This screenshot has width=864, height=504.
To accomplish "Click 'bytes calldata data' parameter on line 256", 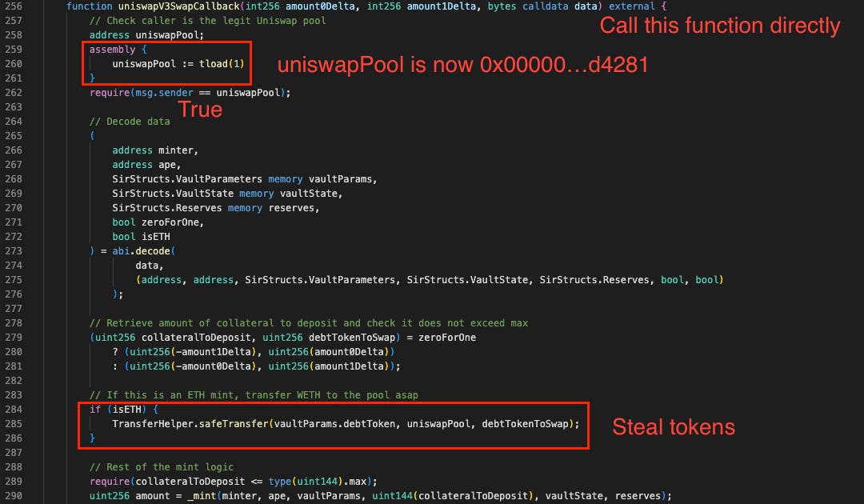I will coord(542,6).
